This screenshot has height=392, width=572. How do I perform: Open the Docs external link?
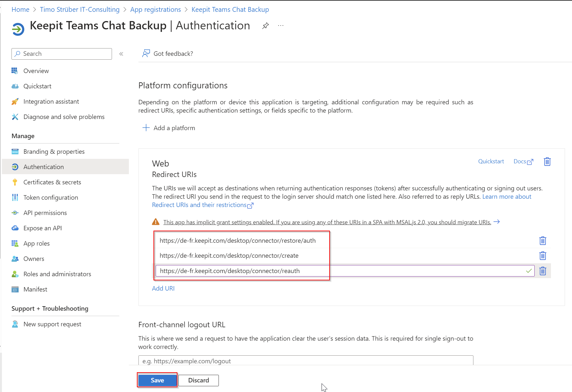point(523,161)
